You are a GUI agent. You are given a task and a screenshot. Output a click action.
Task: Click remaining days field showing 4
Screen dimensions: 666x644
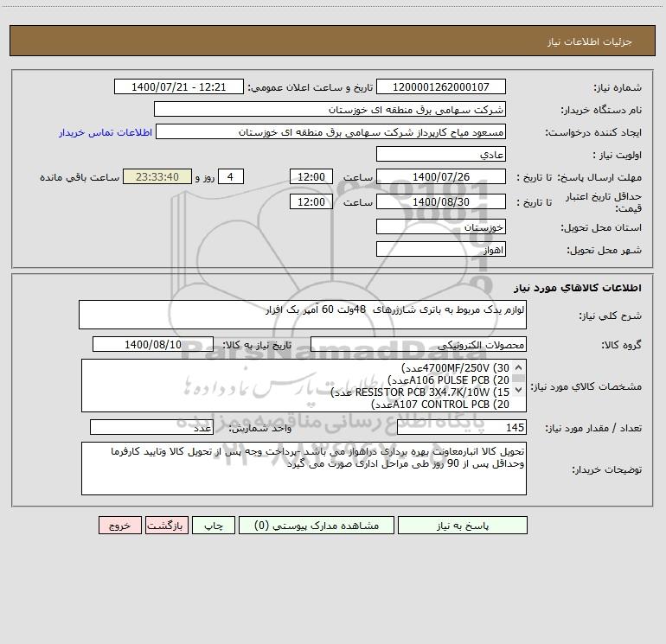231,176
